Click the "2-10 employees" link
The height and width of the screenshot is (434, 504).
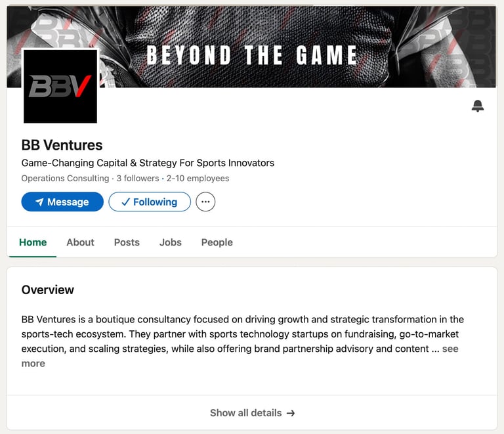pyautogui.click(x=198, y=179)
